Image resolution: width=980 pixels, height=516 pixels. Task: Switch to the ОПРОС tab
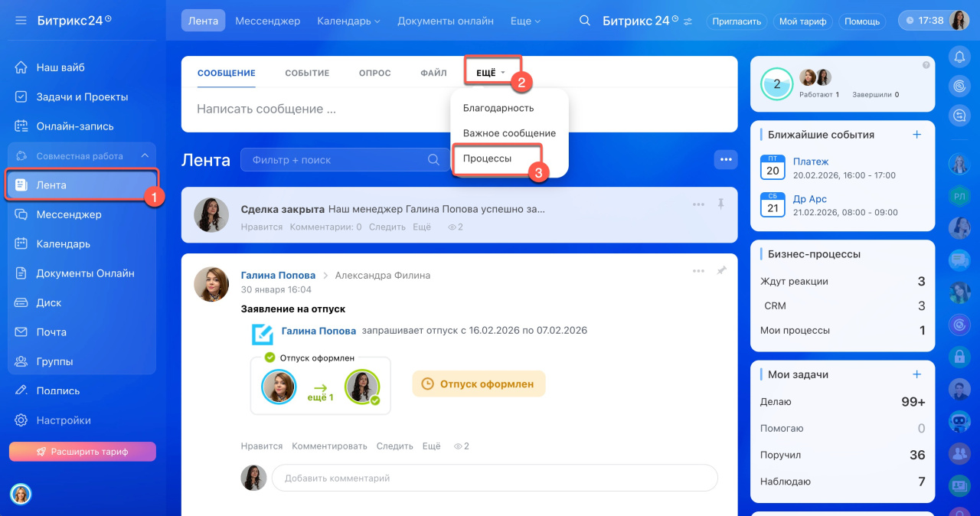374,73
